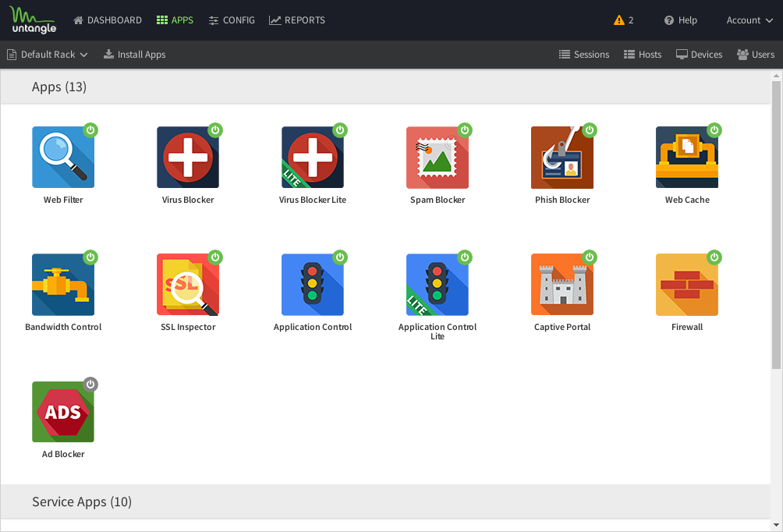This screenshot has height=532, width=783.
Task: Open the Ad Blocker app icon
Action: [x=63, y=412]
